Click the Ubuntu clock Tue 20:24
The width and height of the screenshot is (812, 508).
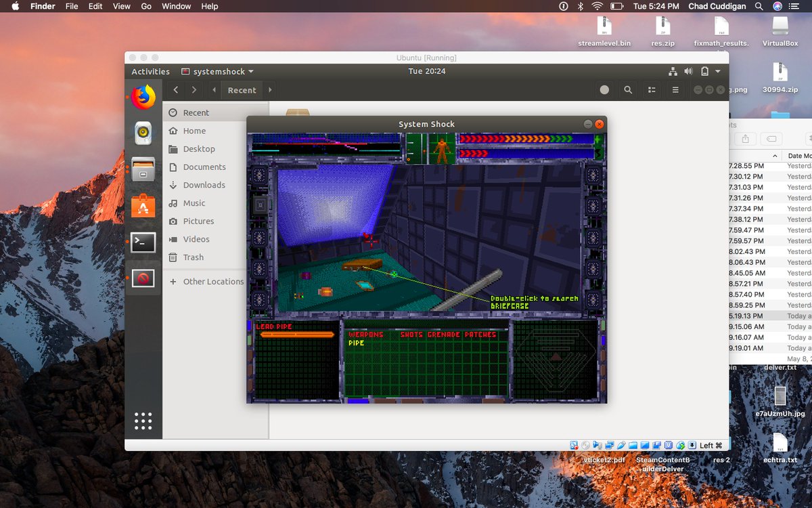[x=427, y=71]
